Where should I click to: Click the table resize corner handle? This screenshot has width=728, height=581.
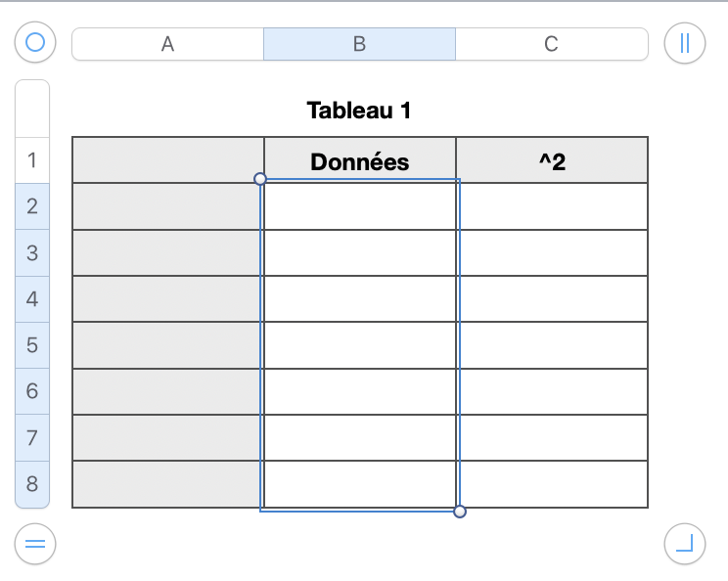click(684, 544)
